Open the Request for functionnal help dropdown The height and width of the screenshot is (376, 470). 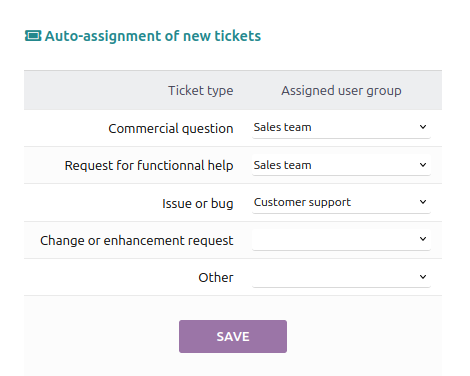point(341,165)
